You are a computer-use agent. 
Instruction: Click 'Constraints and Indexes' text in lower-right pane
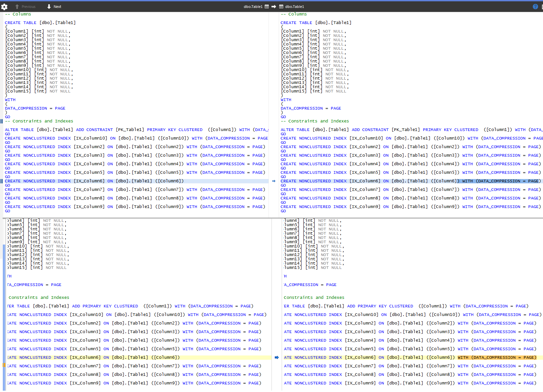(314, 298)
